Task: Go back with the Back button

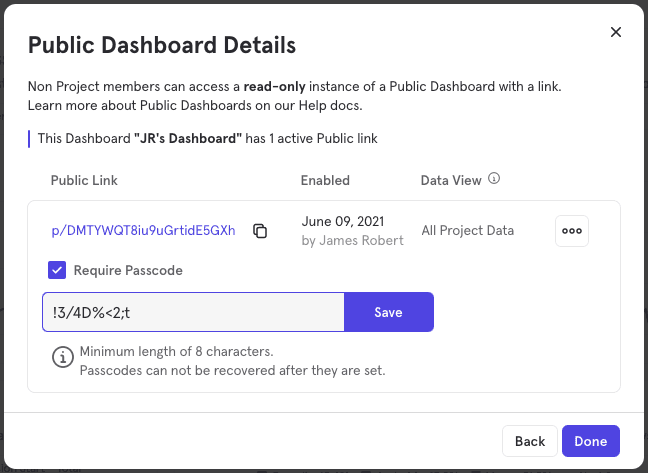Action: [x=530, y=441]
